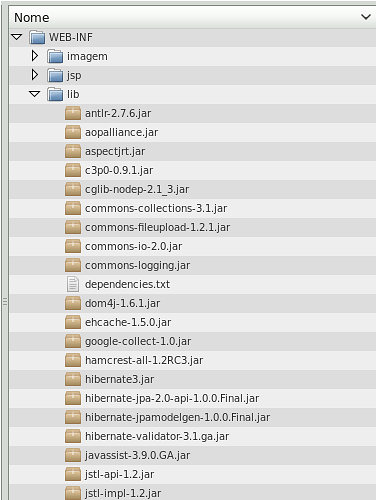Collapse the WEB-INF folder tree
The width and height of the screenshot is (376, 500).
[x=17, y=37]
